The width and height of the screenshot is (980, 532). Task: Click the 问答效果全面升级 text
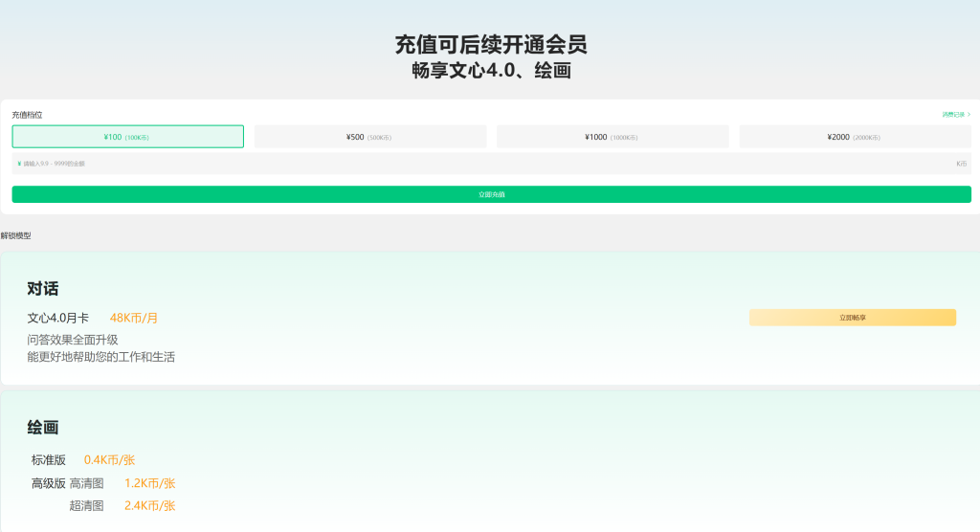73,340
